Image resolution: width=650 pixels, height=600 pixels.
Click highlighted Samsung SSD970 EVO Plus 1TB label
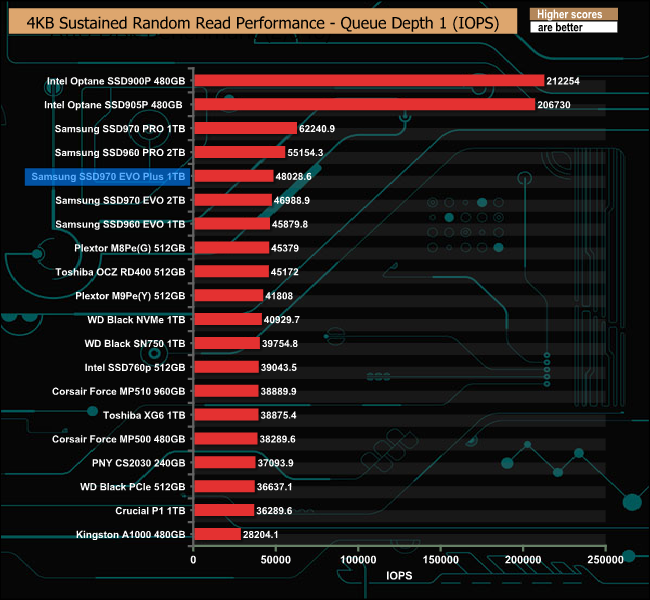point(108,177)
